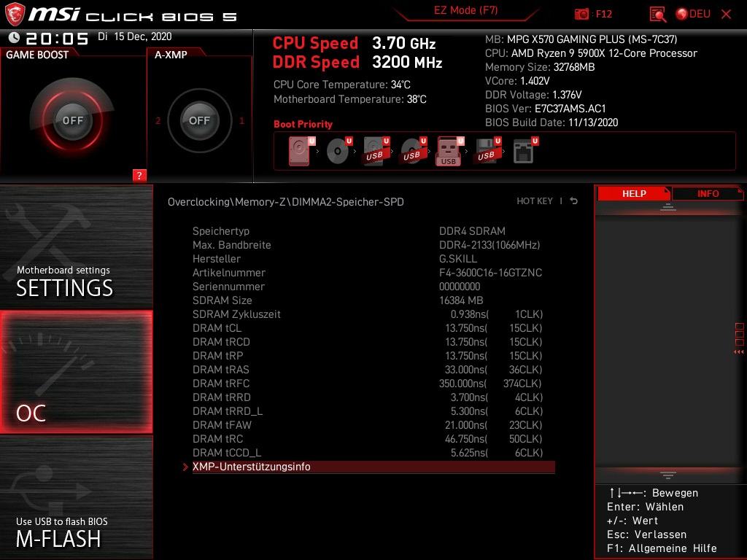Open the red question mark help icon
This screenshot has width=747, height=560.
(x=139, y=175)
